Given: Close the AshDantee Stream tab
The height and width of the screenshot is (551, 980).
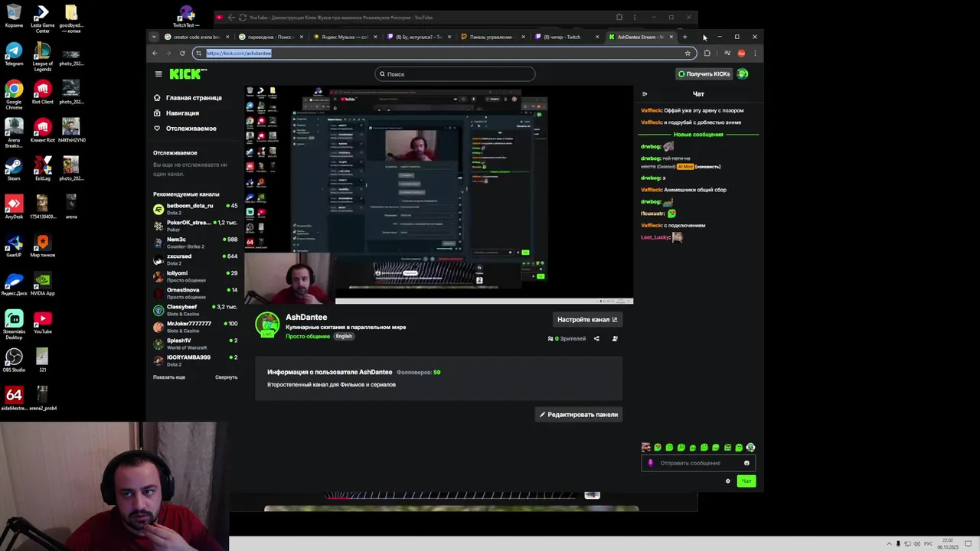Looking at the screenshot, I should (671, 37).
